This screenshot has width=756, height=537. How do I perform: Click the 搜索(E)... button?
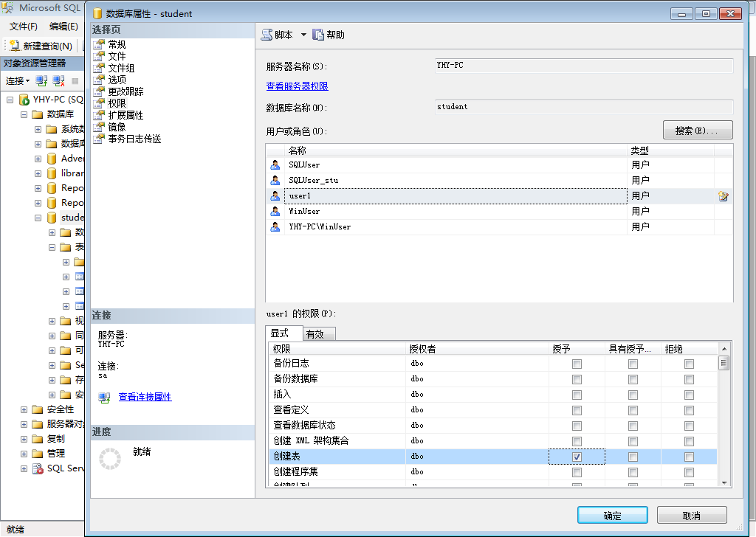[x=698, y=130]
